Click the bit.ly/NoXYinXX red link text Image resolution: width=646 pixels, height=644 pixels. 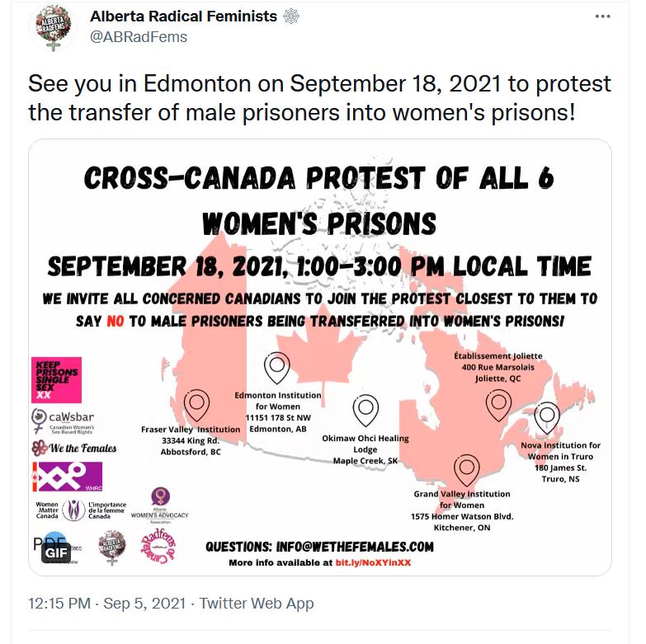tap(373, 562)
